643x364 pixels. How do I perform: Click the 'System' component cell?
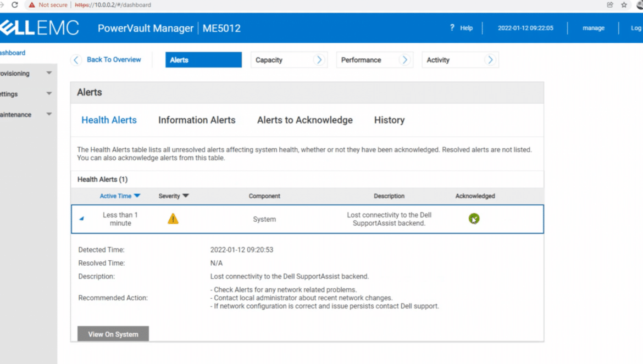coord(264,219)
